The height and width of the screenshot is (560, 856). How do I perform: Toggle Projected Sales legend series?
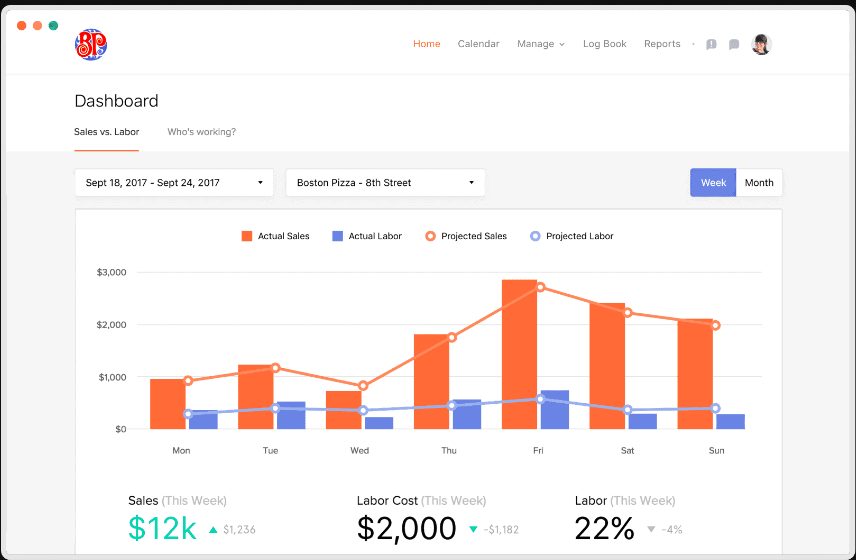[x=466, y=236]
